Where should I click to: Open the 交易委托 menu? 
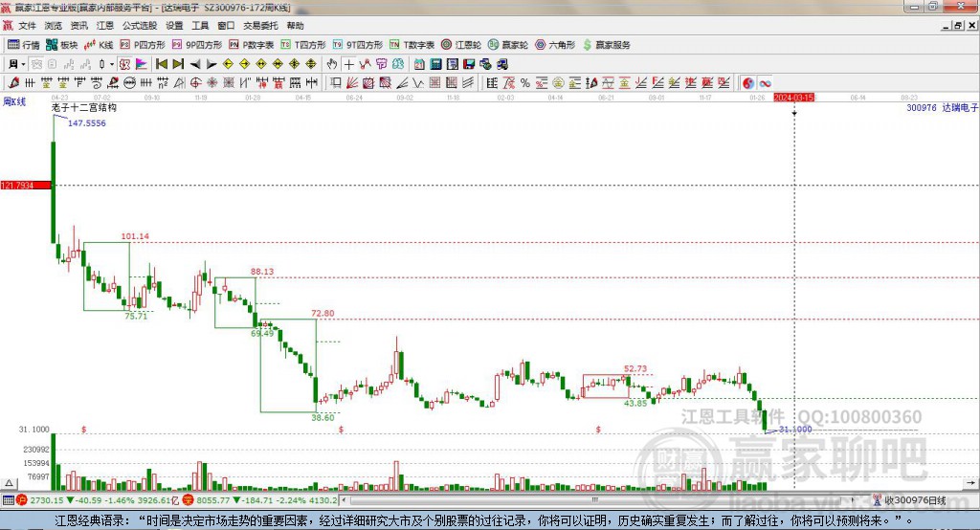pos(260,26)
